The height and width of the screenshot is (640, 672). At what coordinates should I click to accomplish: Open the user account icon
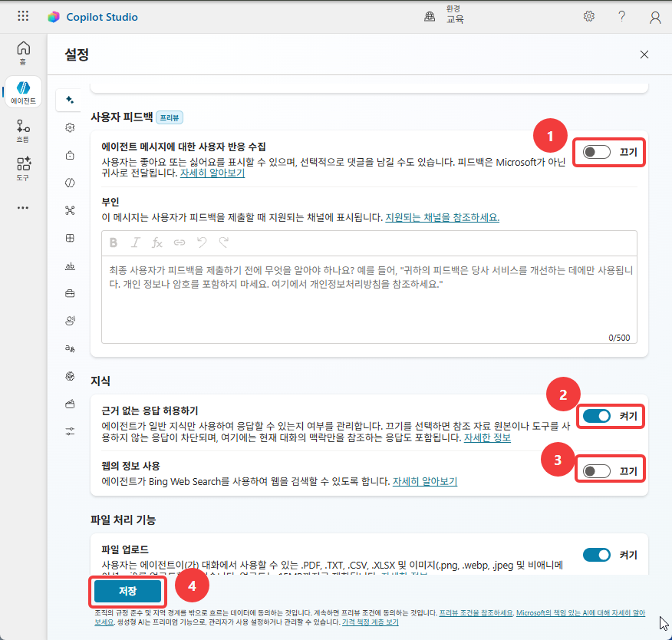(x=655, y=17)
